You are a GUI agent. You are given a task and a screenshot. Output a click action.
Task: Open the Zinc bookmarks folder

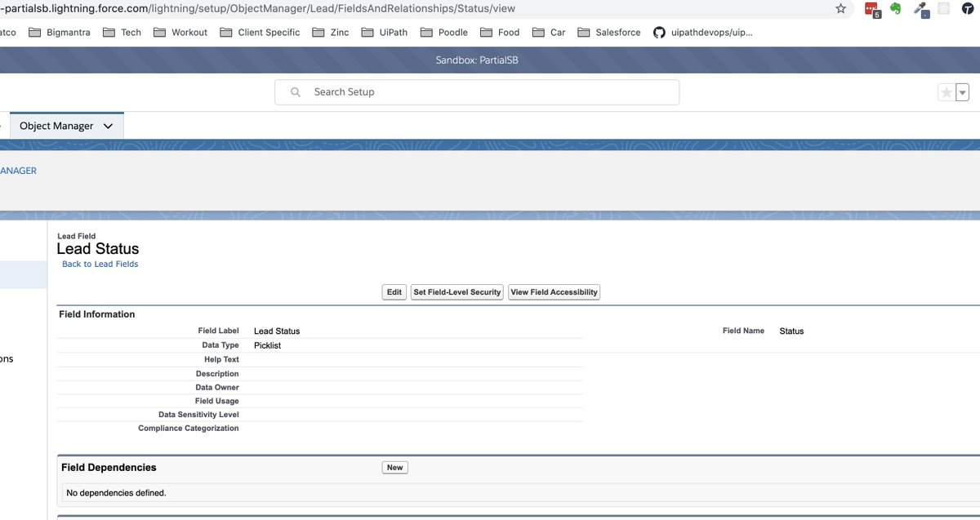point(330,33)
